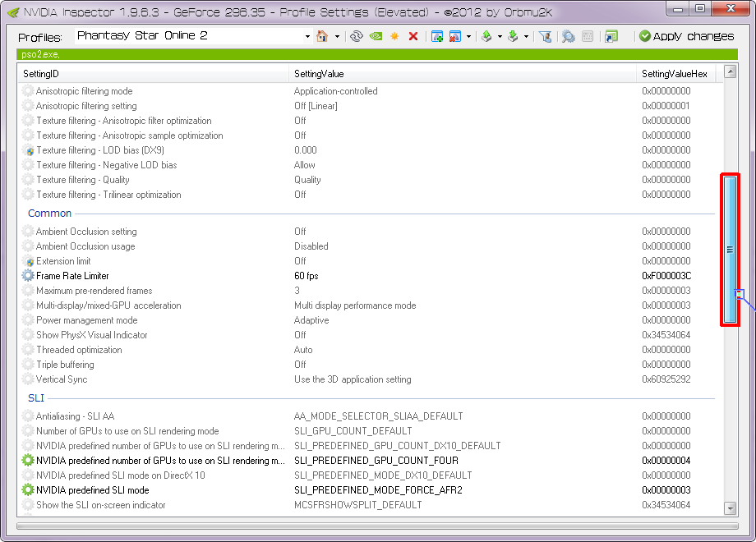Viewport: 756px width, 542px height.
Task: Click the green NVIDIA logo restore-defaults icon
Action: click(376, 36)
